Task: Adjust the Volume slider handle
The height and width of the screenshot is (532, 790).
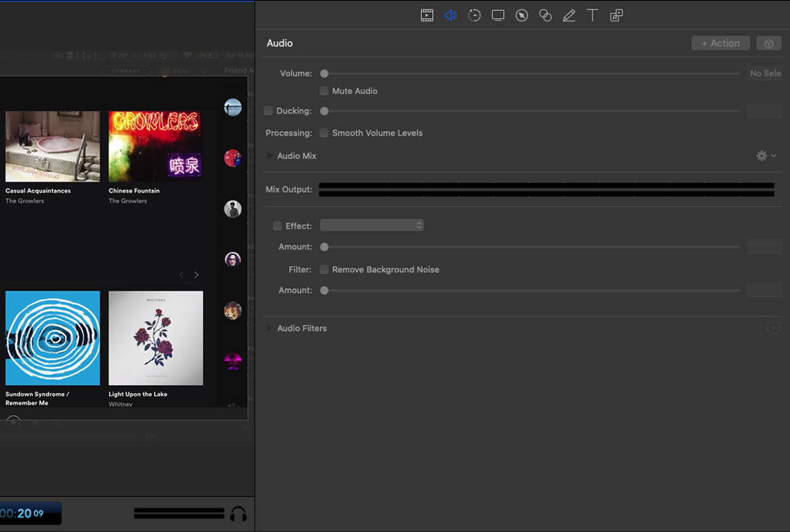Action: (x=325, y=73)
